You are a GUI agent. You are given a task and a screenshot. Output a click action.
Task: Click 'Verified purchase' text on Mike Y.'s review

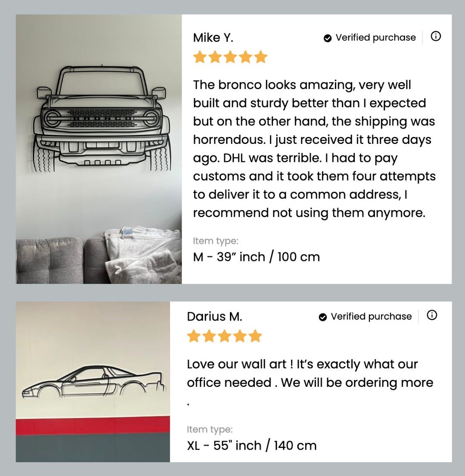tap(375, 37)
